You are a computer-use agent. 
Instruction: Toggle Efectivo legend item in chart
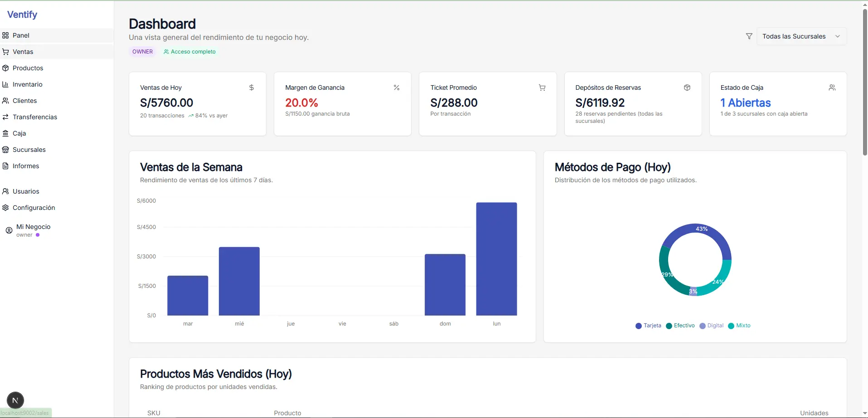click(680, 326)
